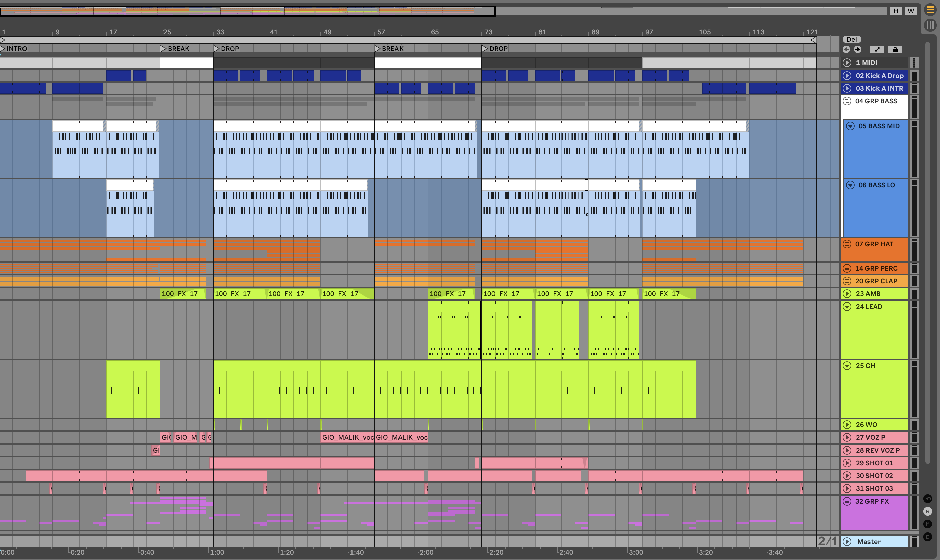The width and height of the screenshot is (940, 560).
Task: Click the second BREAK locator marker
Action: 377,49
